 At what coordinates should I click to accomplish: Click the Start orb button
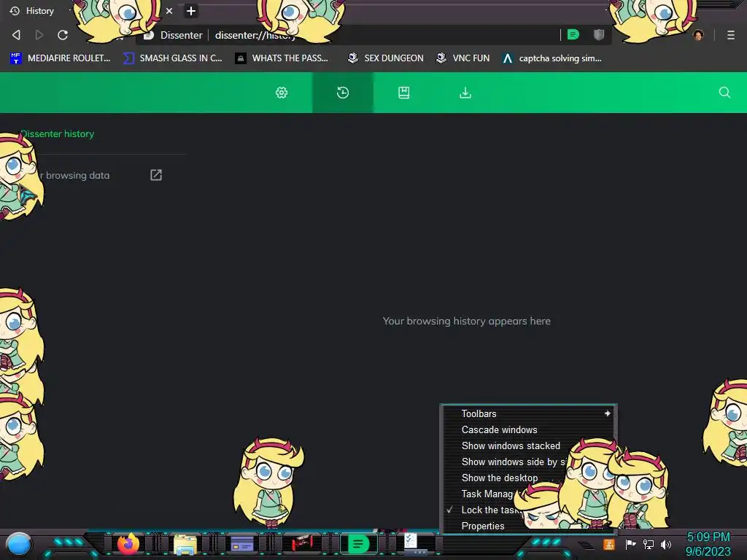click(19, 545)
